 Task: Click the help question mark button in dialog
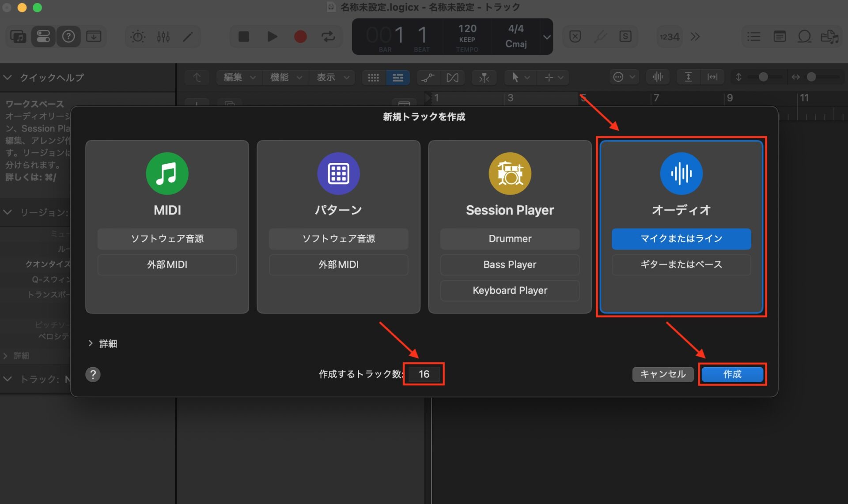click(93, 375)
